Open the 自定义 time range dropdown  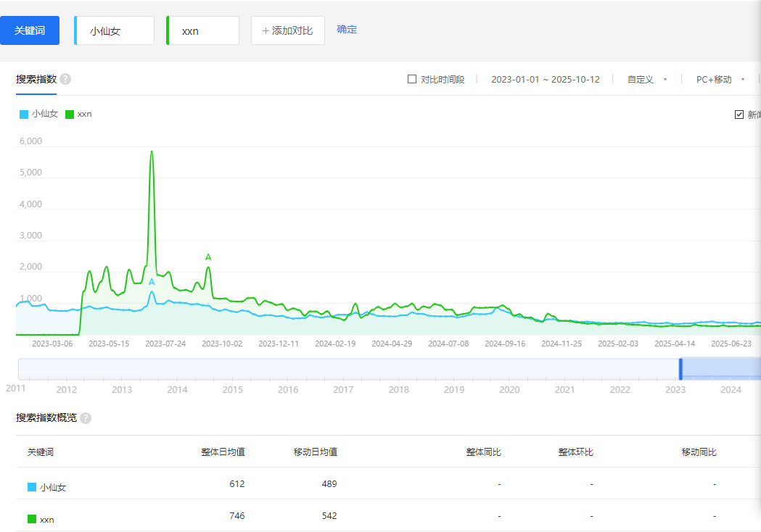(647, 79)
